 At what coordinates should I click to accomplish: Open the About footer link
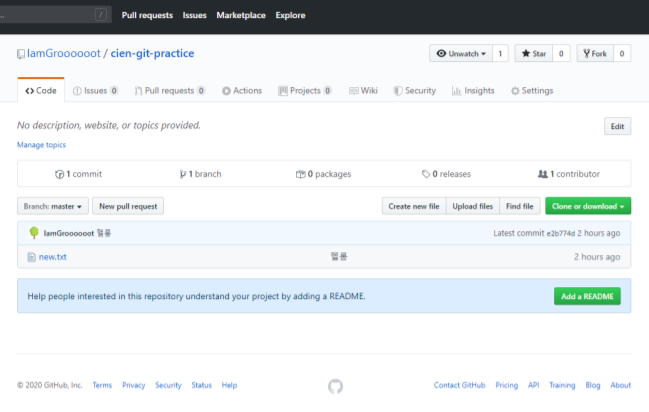pos(621,385)
